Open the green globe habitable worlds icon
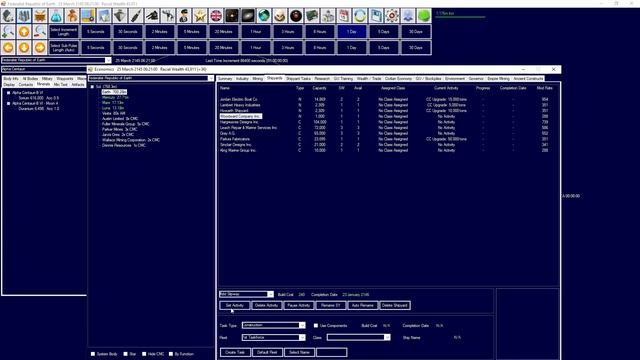 tap(264, 16)
